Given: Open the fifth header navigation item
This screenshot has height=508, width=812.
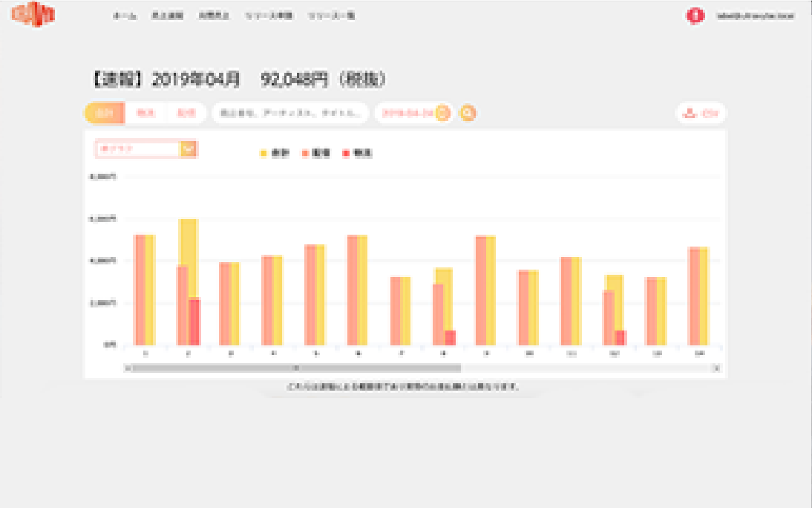Looking at the screenshot, I should point(332,16).
